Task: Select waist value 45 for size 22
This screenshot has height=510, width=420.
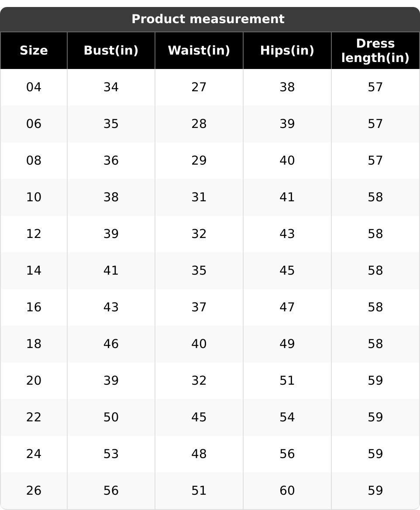Action: pos(199,417)
